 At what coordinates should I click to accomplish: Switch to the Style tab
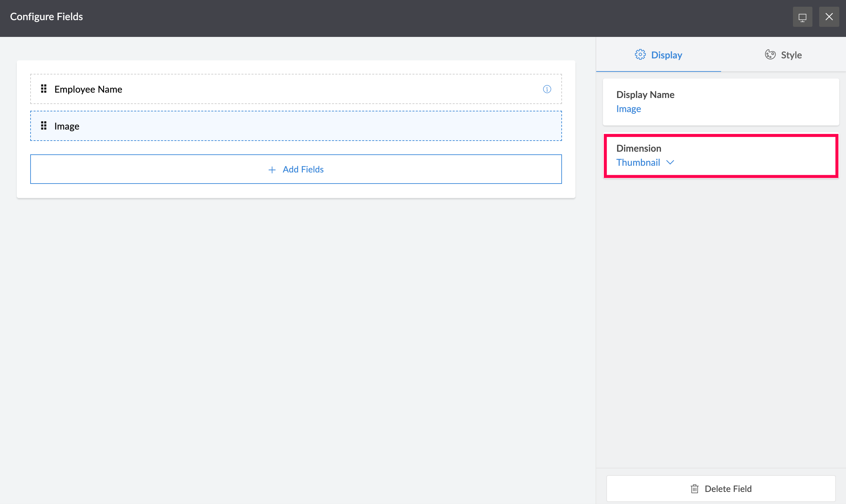[x=783, y=55]
